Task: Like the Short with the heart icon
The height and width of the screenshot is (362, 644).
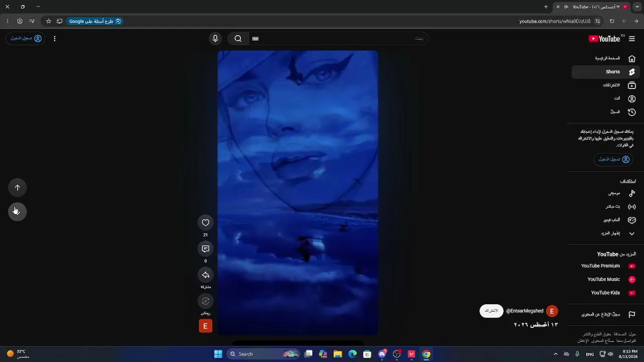Action: pos(205,223)
